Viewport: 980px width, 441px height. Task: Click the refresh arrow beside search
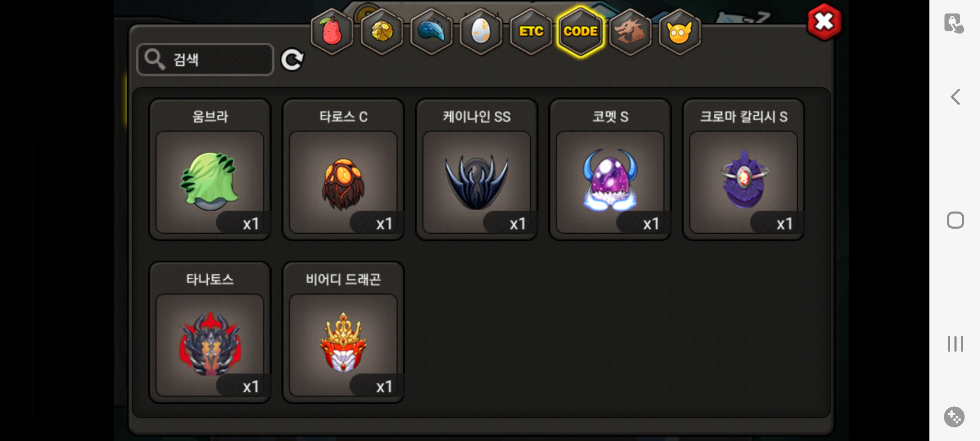click(x=292, y=60)
